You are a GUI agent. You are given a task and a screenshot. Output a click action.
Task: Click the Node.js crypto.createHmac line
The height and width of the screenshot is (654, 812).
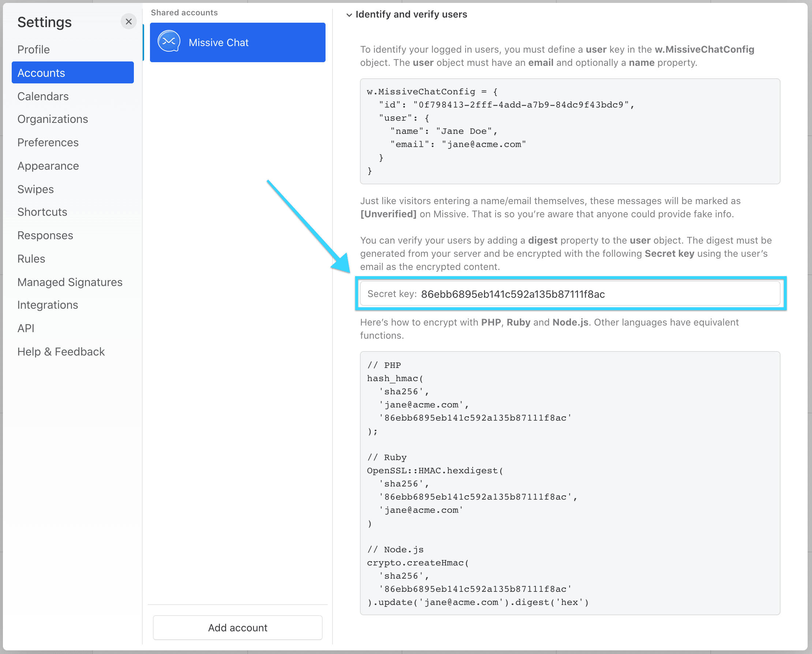point(418,563)
